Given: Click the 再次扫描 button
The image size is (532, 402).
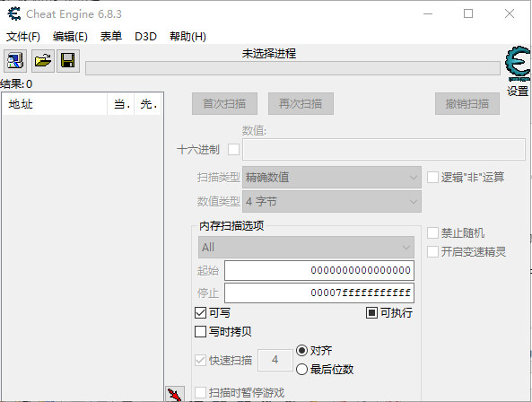Looking at the screenshot, I should [301, 104].
